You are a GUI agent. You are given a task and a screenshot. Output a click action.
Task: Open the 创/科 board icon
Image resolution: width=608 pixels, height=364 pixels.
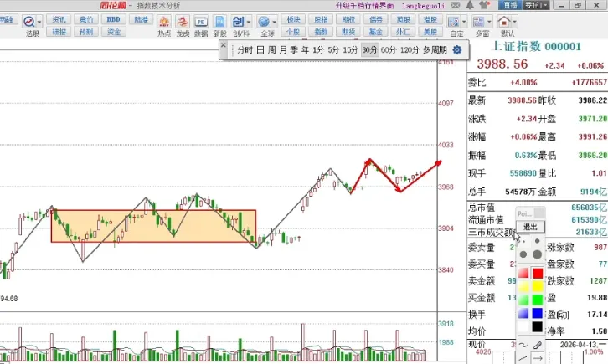coord(238,22)
